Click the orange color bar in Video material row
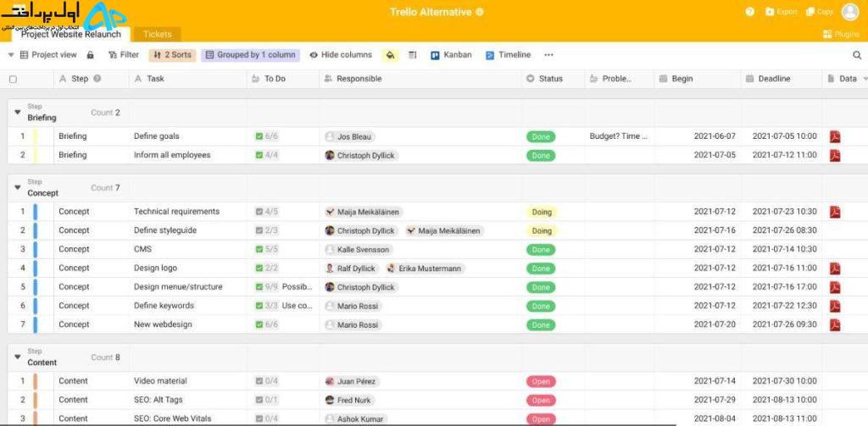The width and height of the screenshot is (868, 426). (36, 380)
